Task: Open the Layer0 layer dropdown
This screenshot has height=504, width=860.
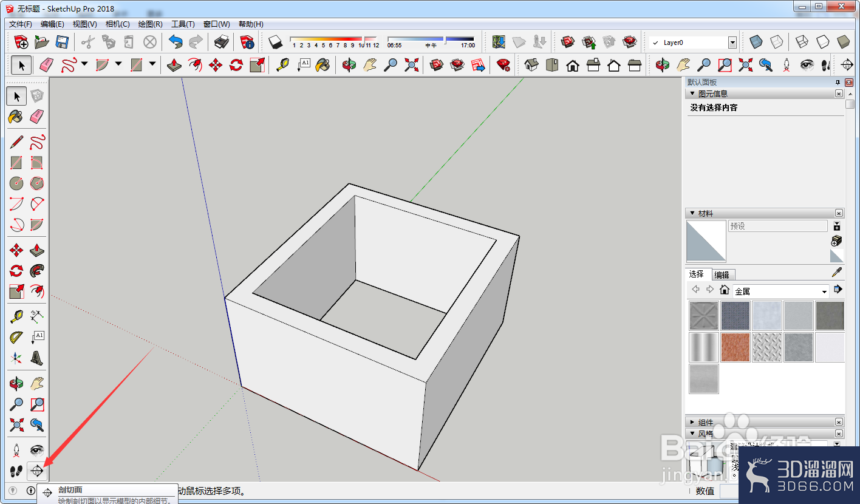Action: point(732,43)
